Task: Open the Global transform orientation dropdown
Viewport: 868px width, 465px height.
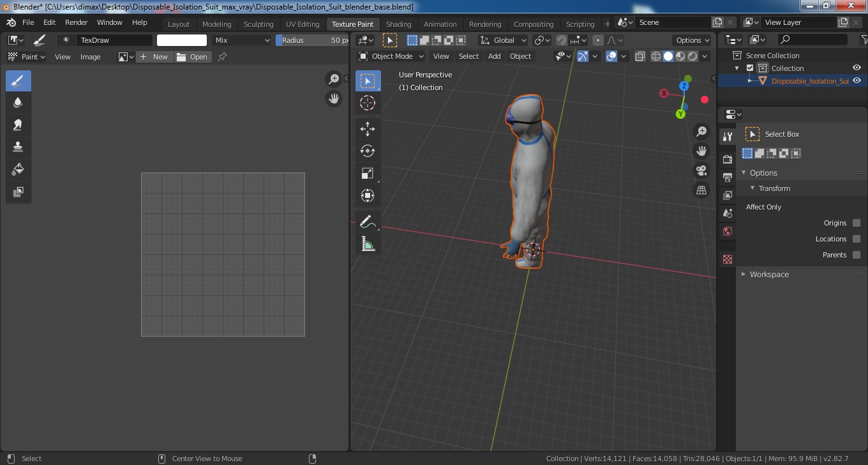Action: pyautogui.click(x=504, y=40)
